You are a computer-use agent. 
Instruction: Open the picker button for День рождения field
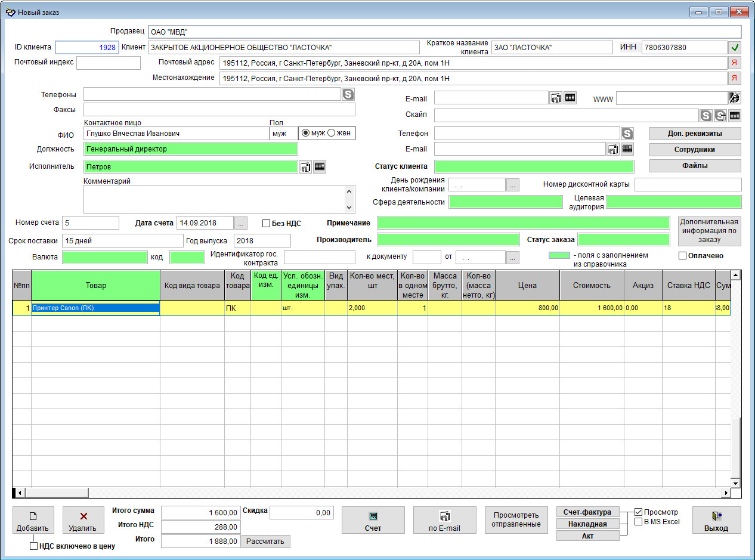[513, 185]
